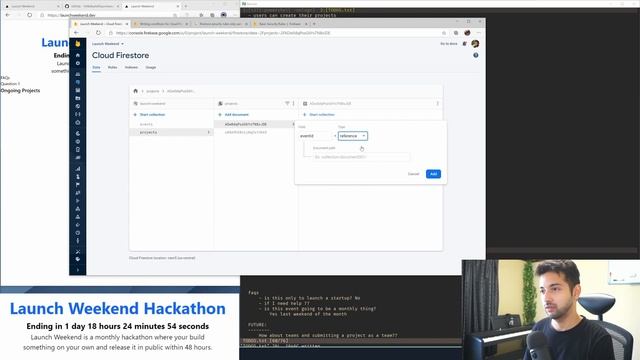Open the Analytics bar chart icon in sidebar
The height and width of the screenshot is (360, 640).
coord(78,169)
